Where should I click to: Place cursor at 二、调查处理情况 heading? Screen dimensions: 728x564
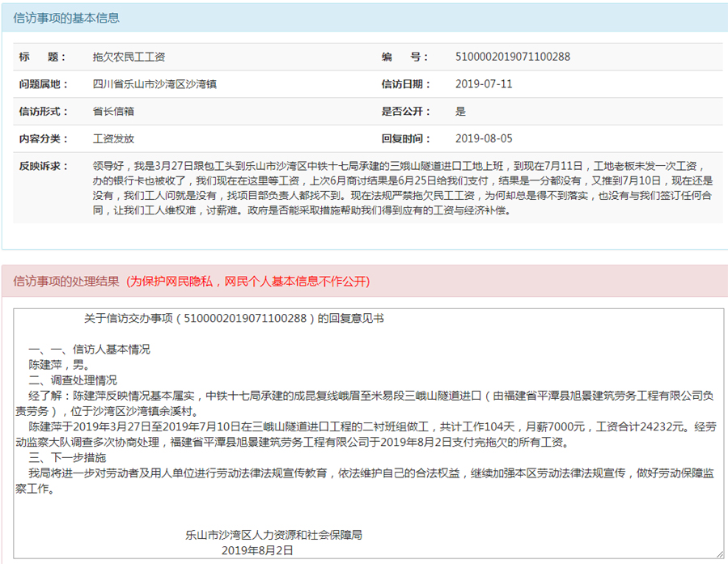[x=73, y=380]
